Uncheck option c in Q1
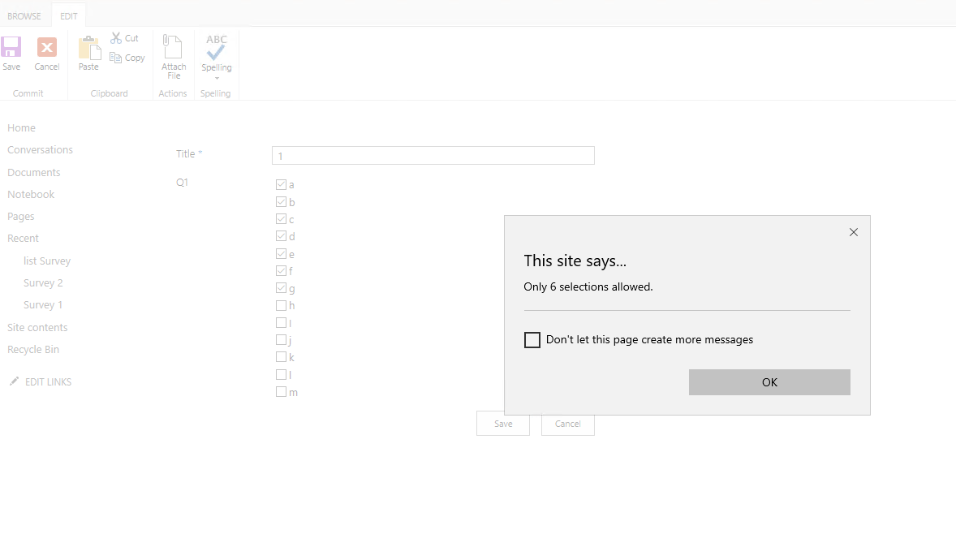Viewport: 956px width, 560px height. click(281, 218)
